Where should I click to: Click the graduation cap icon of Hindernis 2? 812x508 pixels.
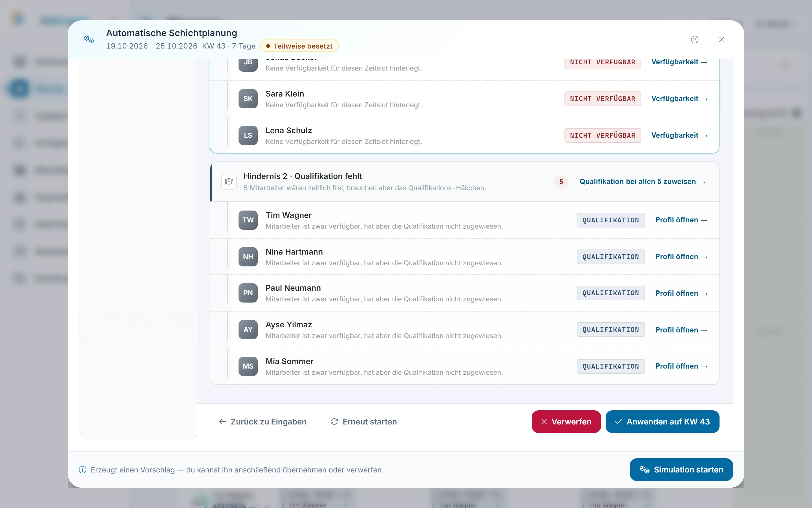[229, 181]
